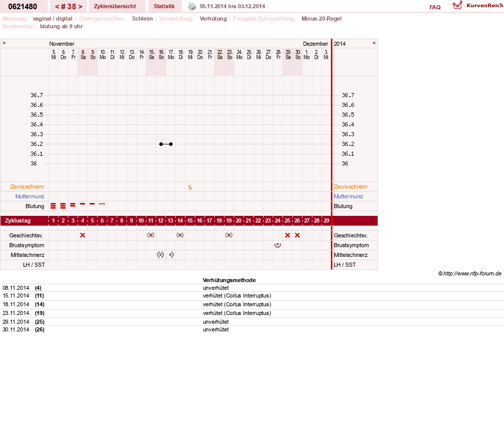This screenshot has width=504, height=444.
Task: Click the red X intercourse marker on day 4
Action: click(x=83, y=235)
